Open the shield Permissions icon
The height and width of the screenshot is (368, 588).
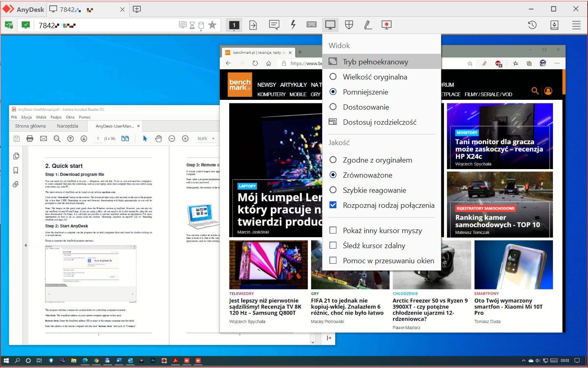tap(349, 25)
